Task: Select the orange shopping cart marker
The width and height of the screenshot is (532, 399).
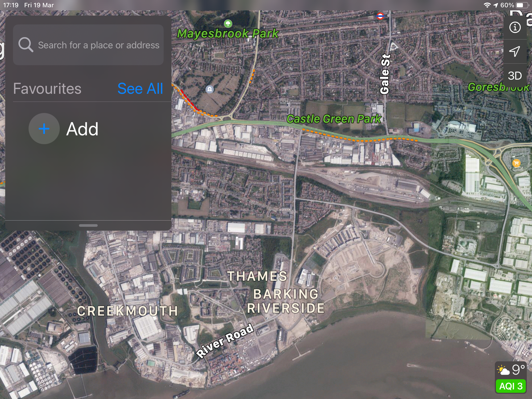Action: point(516,163)
